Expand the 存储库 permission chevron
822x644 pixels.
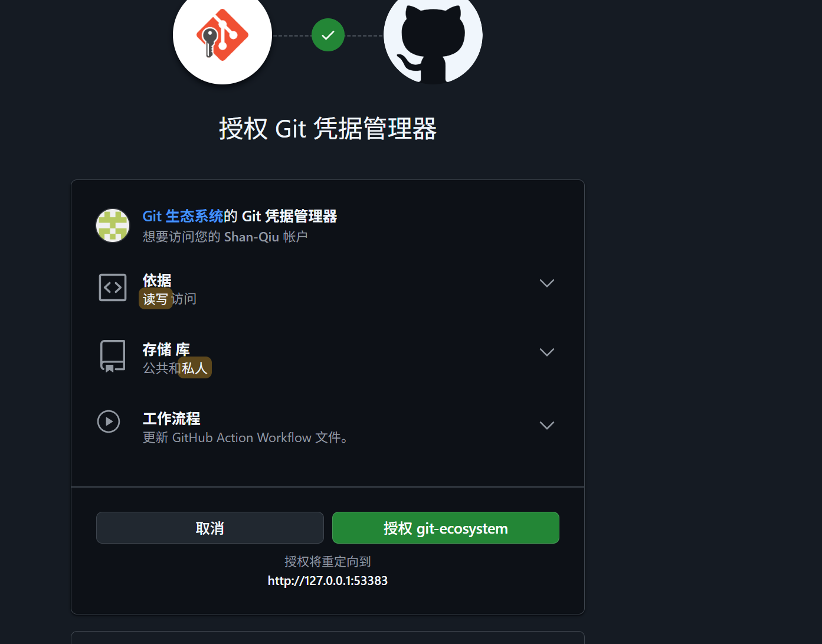click(547, 352)
